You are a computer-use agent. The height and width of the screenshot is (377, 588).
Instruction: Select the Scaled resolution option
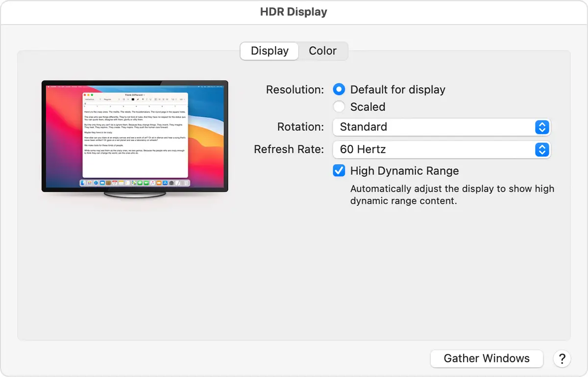pos(339,107)
